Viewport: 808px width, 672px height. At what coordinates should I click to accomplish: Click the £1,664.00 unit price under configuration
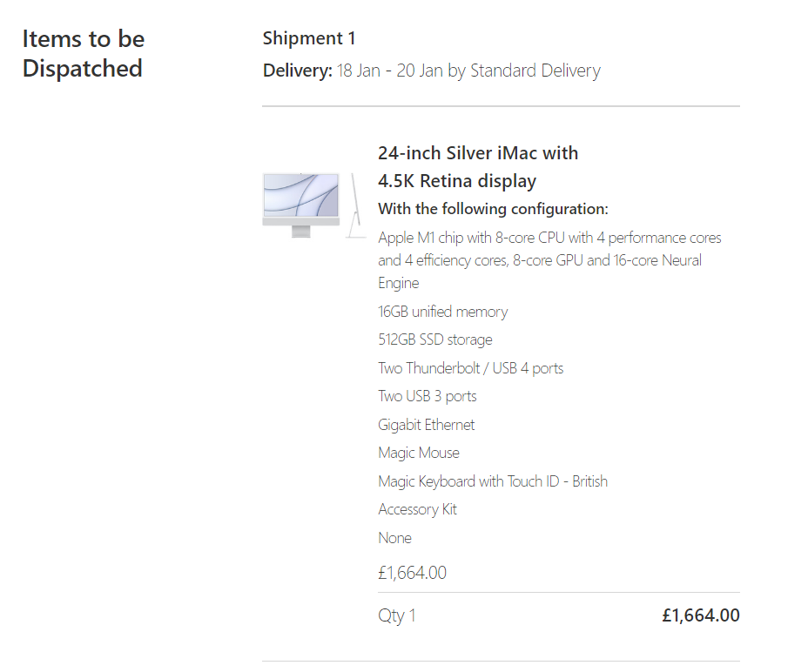412,573
